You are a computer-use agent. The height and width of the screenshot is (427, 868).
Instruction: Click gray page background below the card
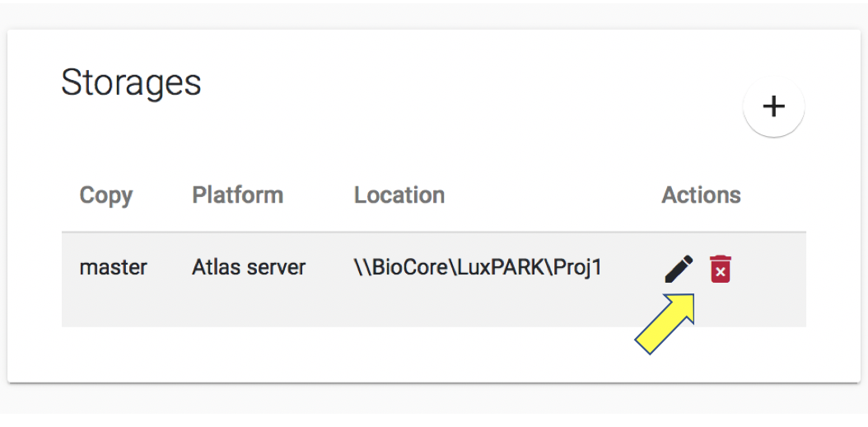pos(412,404)
